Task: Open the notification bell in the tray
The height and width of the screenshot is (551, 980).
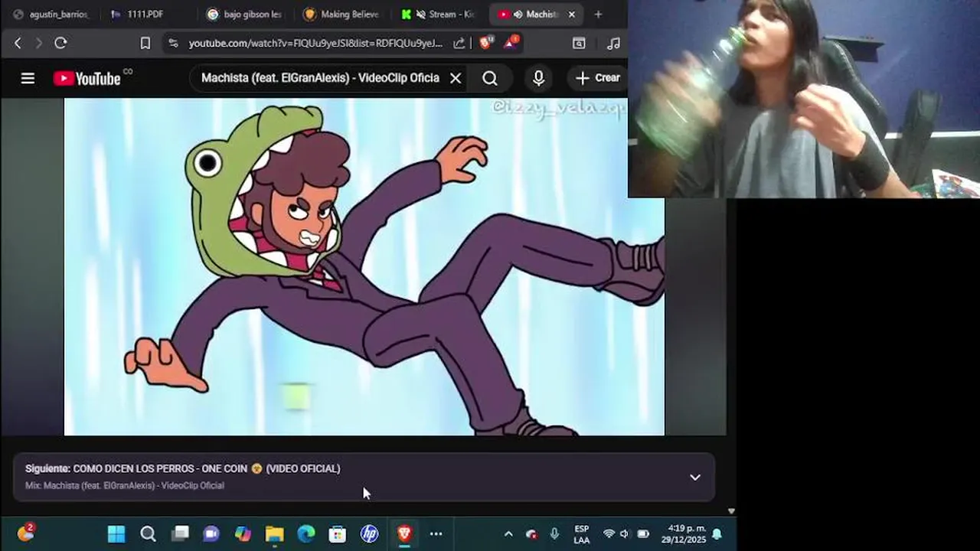Action: click(717, 534)
